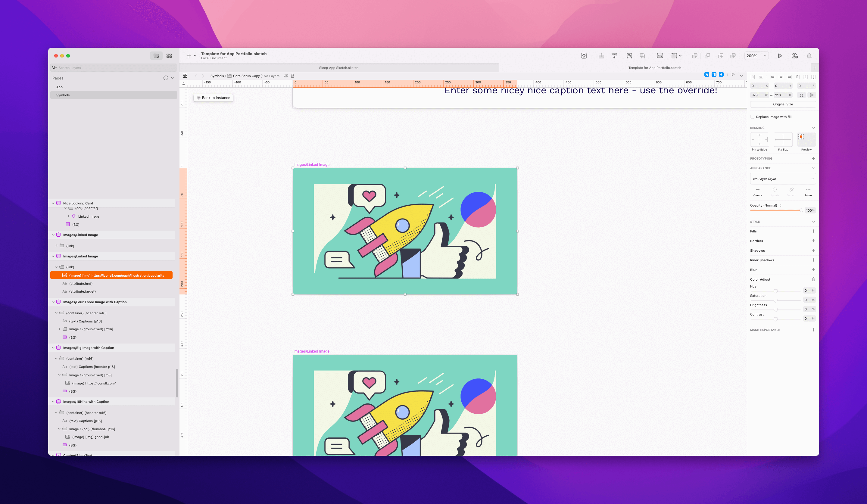Open the Component/Symbols view icon in toolbar
Image resolution: width=867 pixels, height=504 pixels.
click(584, 55)
